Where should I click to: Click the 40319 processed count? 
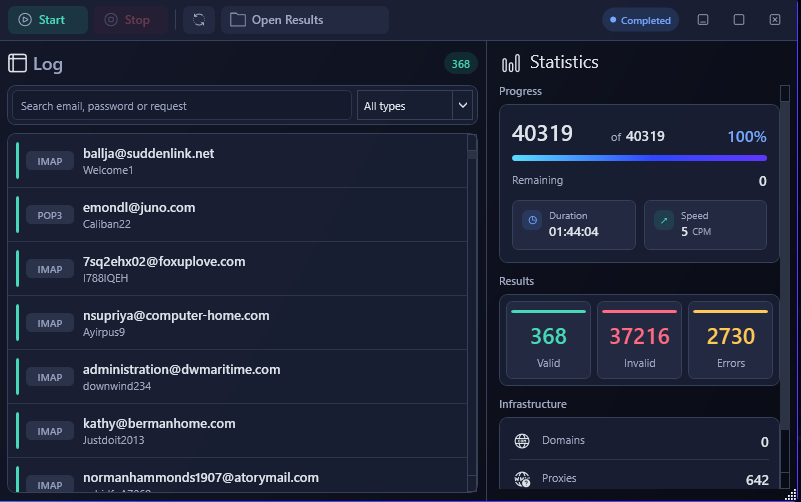[x=542, y=133]
